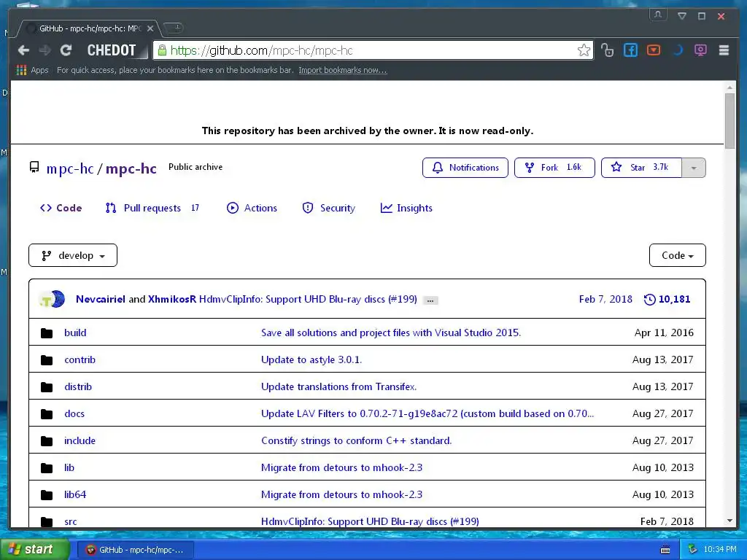Click the contrib folder icon
This screenshot has height=560, width=747.
tap(47, 360)
